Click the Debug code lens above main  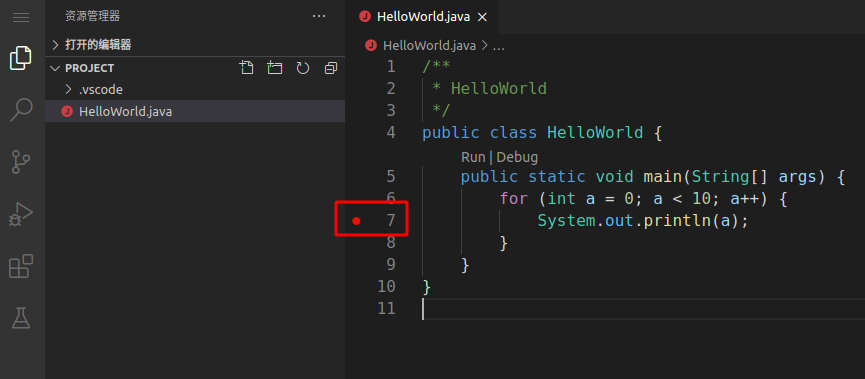pos(517,157)
